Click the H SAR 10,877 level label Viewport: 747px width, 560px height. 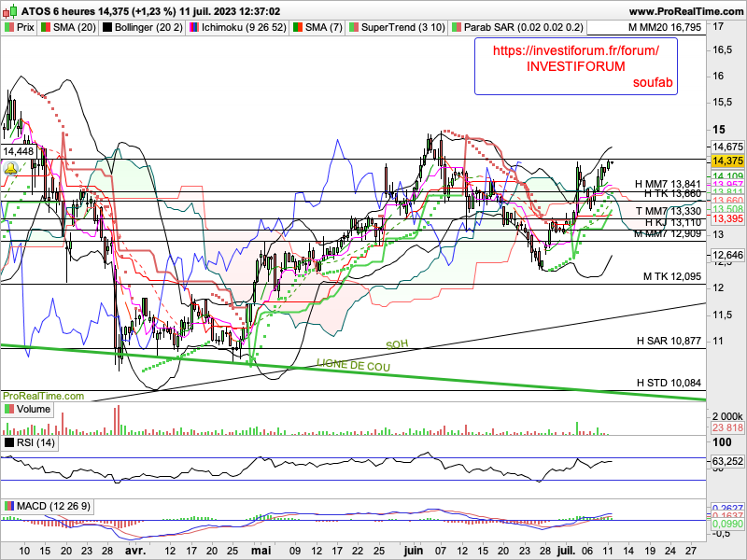point(668,342)
